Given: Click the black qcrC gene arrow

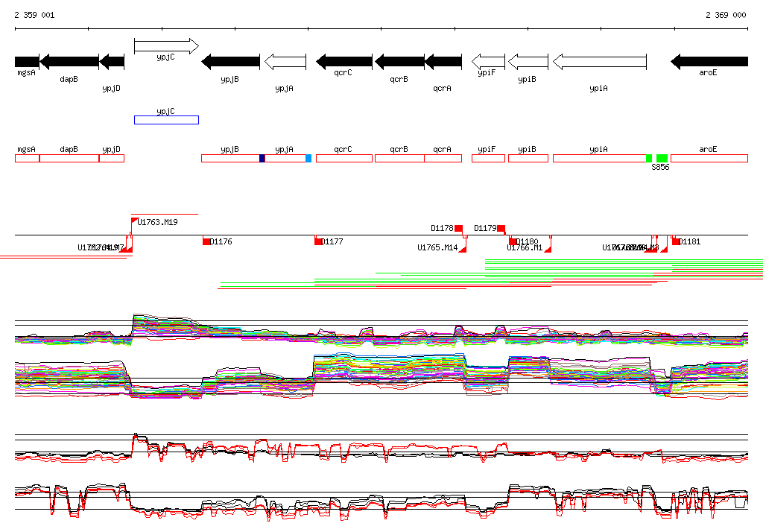Looking at the screenshot, I should (x=344, y=62).
